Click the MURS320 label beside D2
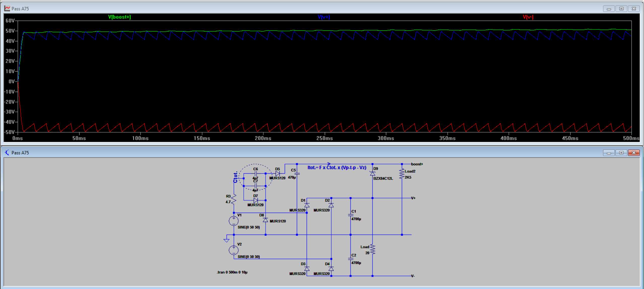 [x=321, y=210]
